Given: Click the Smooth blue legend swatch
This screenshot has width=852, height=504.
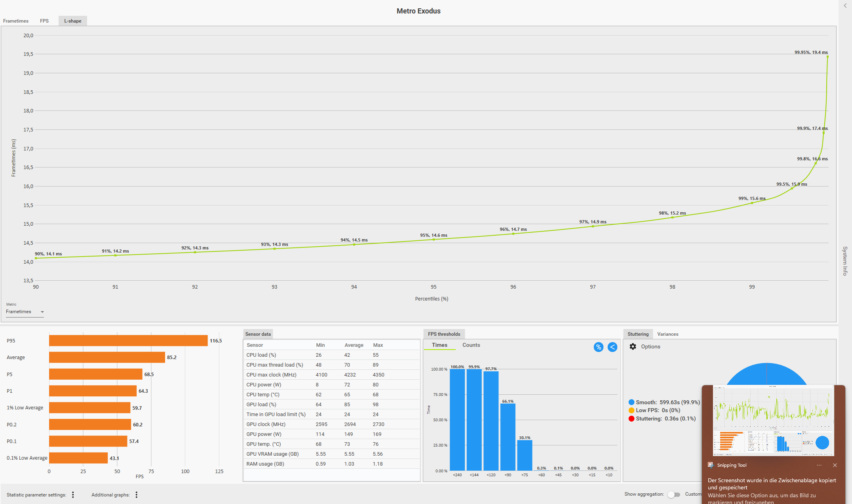Looking at the screenshot, I should [631, 402].
